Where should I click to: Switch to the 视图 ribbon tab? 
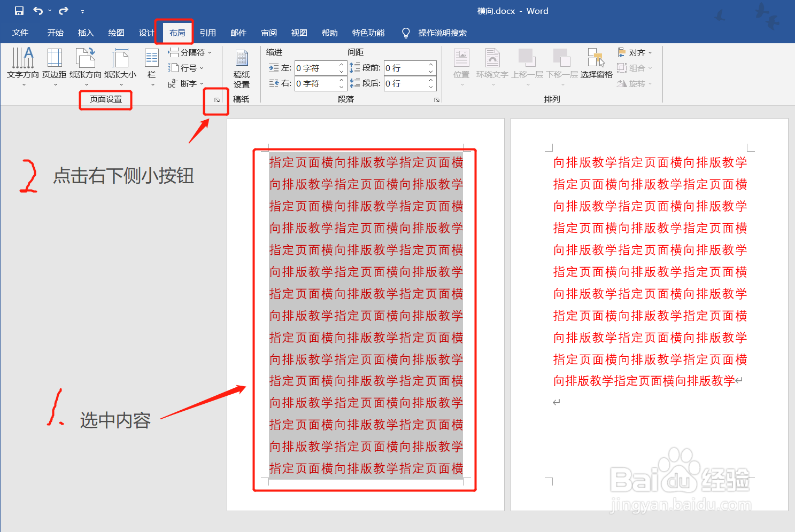click(299, 33)
